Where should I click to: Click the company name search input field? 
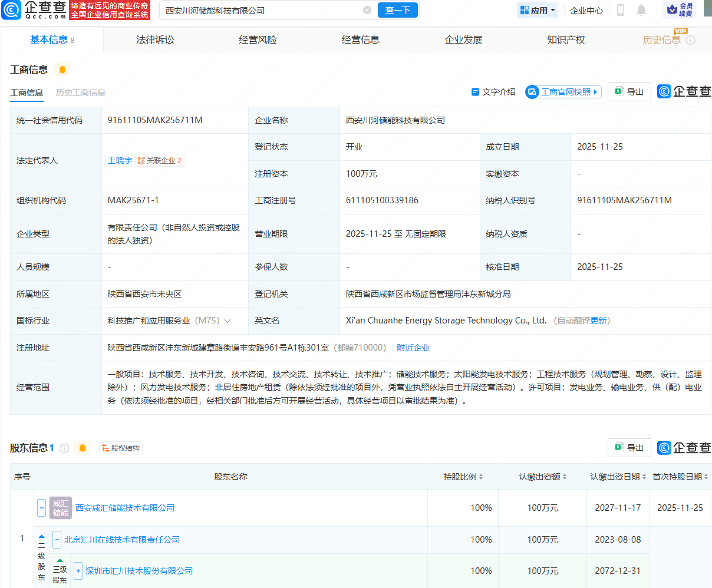click(x=259, y=11)
